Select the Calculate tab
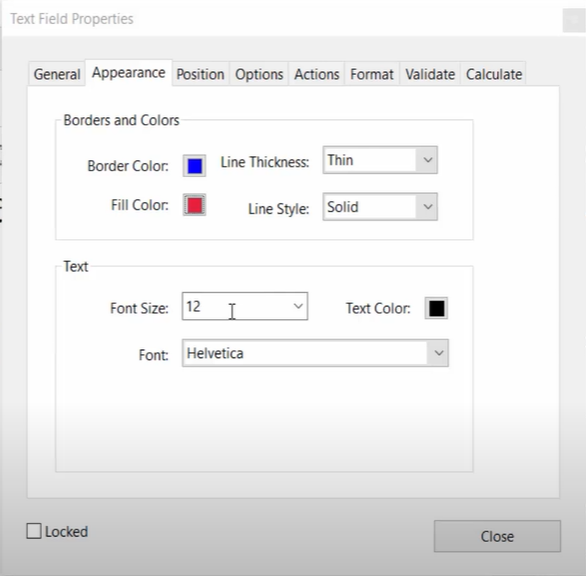 (494, 74)
